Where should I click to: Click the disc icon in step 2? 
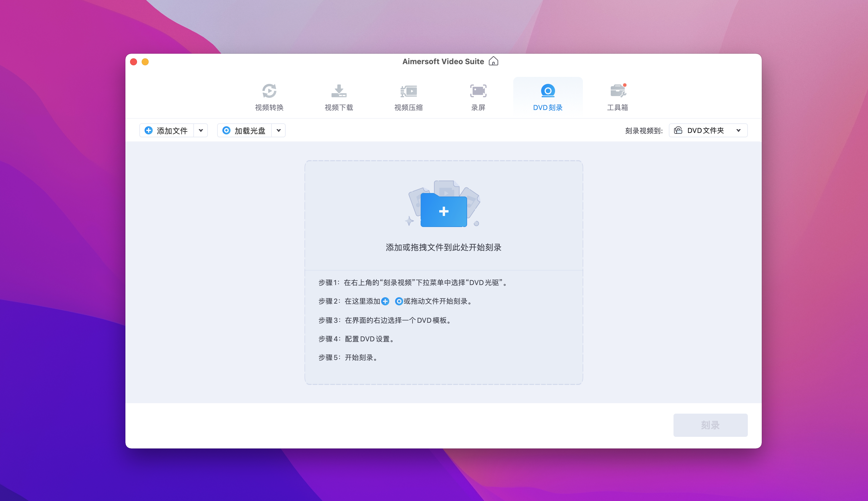click(x=399, y=301)
